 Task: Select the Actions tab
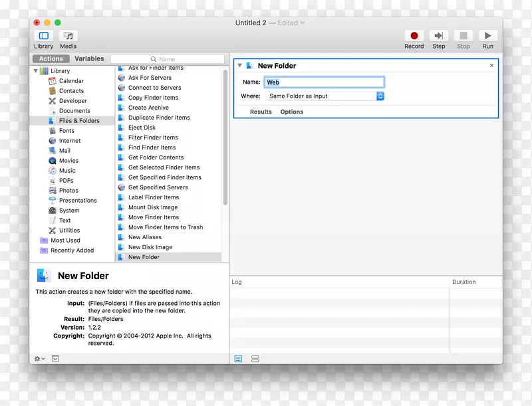click(x=51, y=58)
